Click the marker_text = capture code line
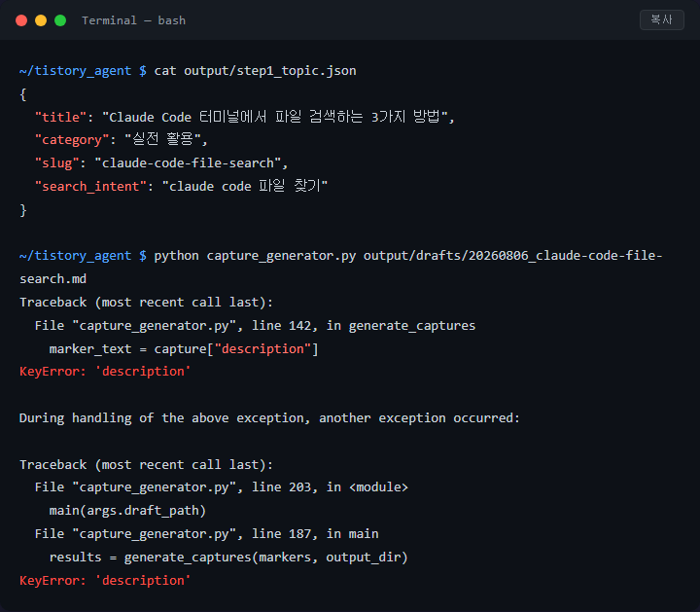Screen dimensions: 700x612 pyautogui.click(x=184, y=348)
